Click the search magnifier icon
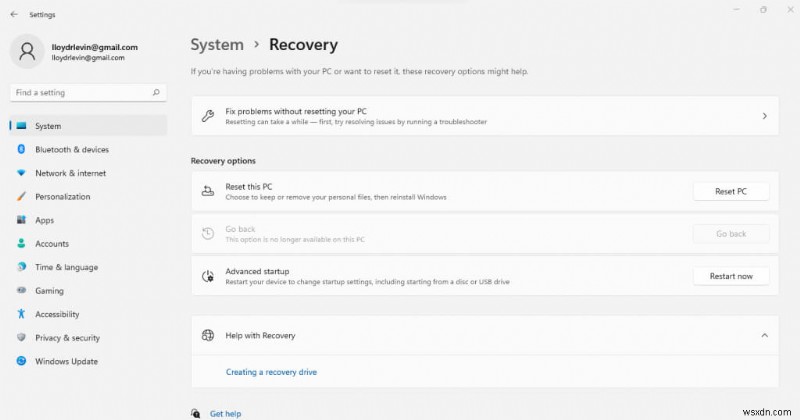This screenshot has width=800, height=420. 156,92
